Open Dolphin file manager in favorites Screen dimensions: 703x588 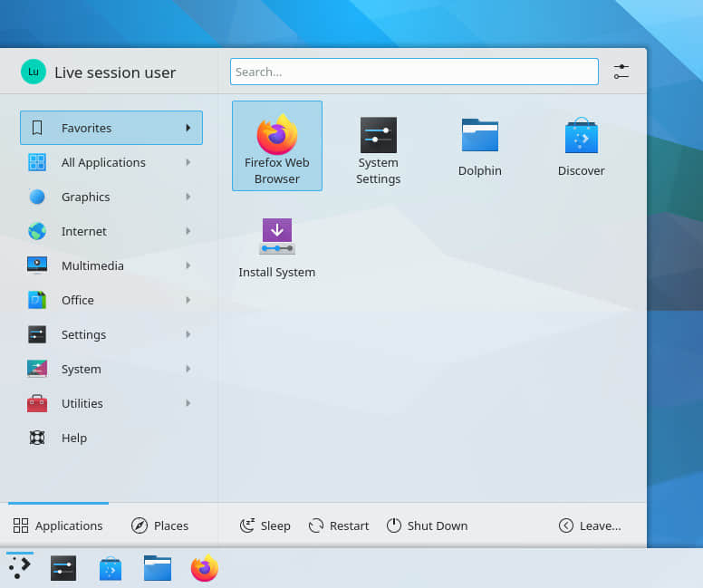(479, 146)
